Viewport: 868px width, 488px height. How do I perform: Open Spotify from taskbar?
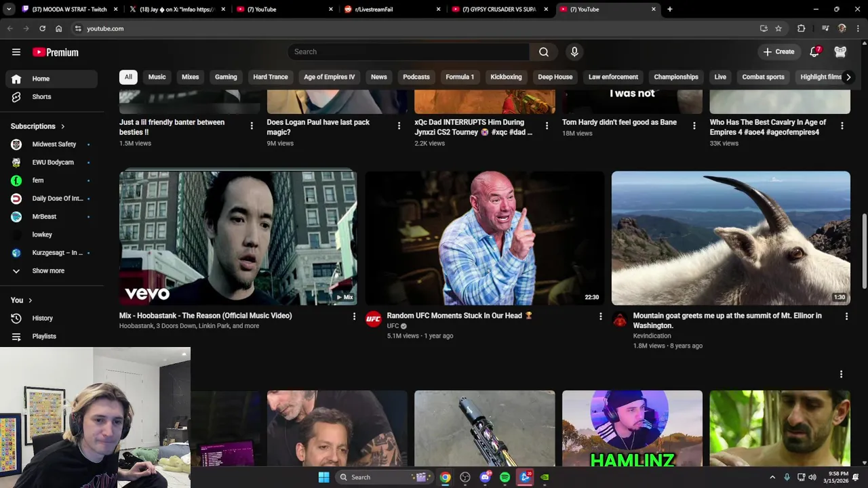(505, 477)
